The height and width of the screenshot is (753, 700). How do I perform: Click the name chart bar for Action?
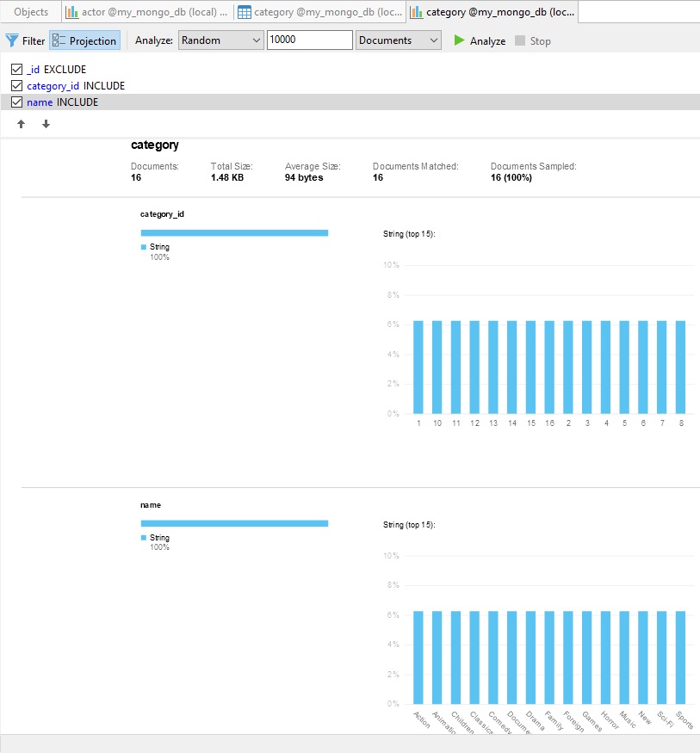point(418,658)
